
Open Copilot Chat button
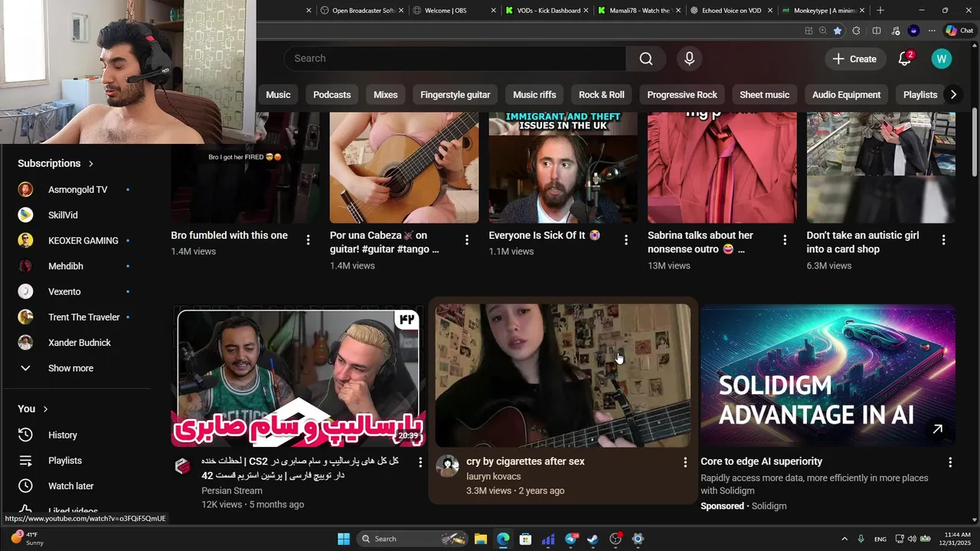[959, 31]
